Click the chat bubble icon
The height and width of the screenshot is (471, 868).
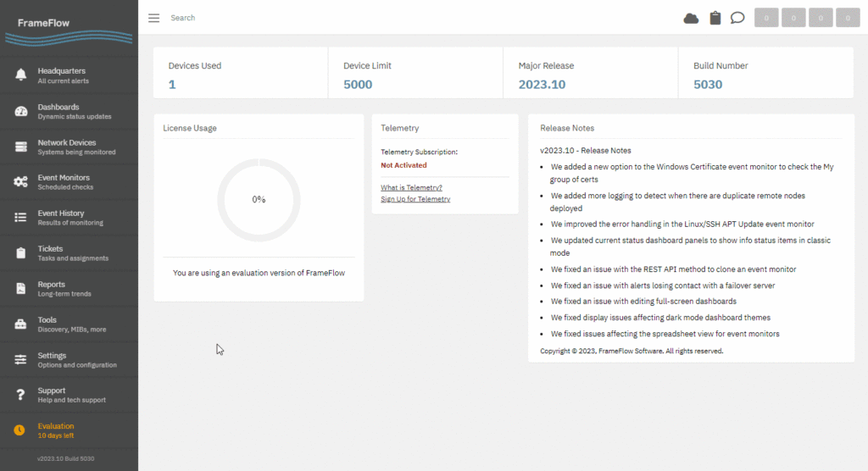737,18
